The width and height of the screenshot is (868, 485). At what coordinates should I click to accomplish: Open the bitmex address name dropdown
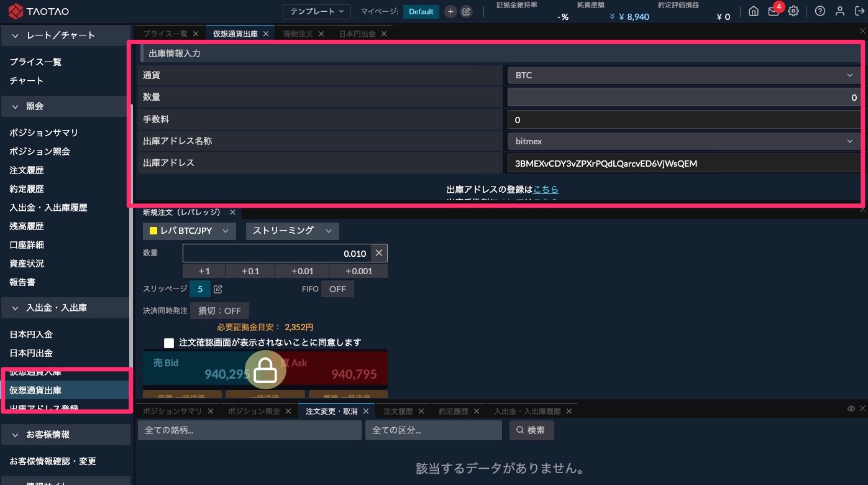point(683,141)
